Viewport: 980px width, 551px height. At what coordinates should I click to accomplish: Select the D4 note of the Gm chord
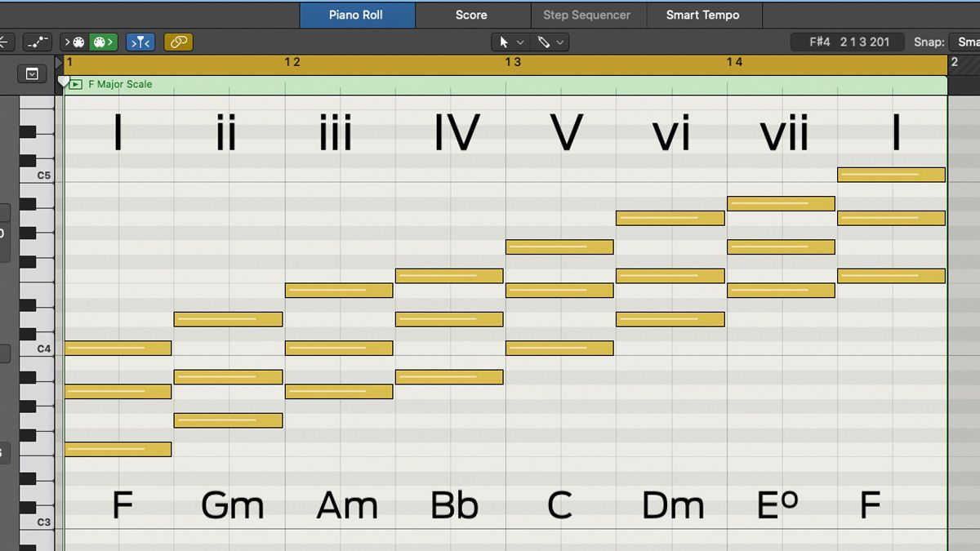(x=228, y=319)
